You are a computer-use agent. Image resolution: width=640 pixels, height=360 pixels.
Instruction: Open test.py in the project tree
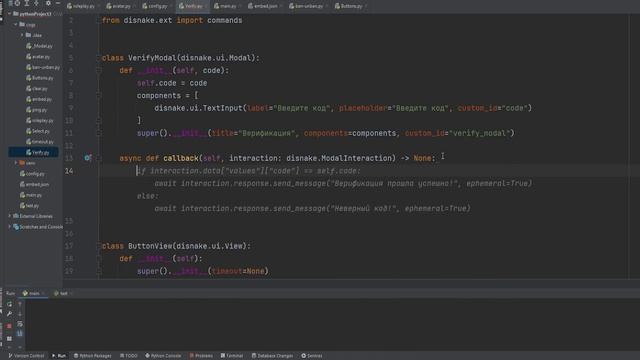coord(29,205)
